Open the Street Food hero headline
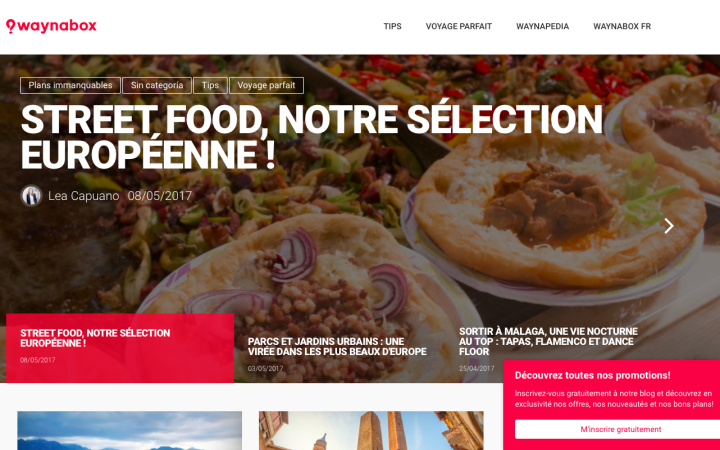This screenshot has width=720, height=450. pyautogui.click(x=311, y=137)
